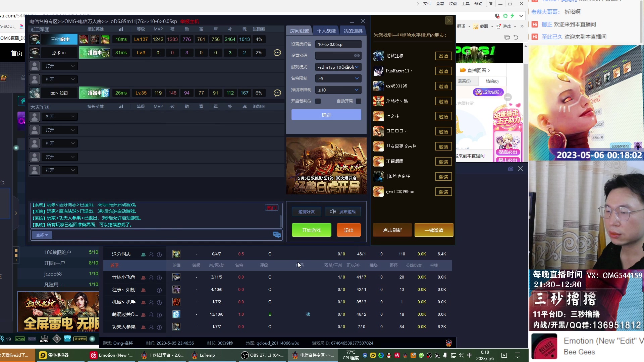Click the 发布邀战 button

tap(343, 212)
